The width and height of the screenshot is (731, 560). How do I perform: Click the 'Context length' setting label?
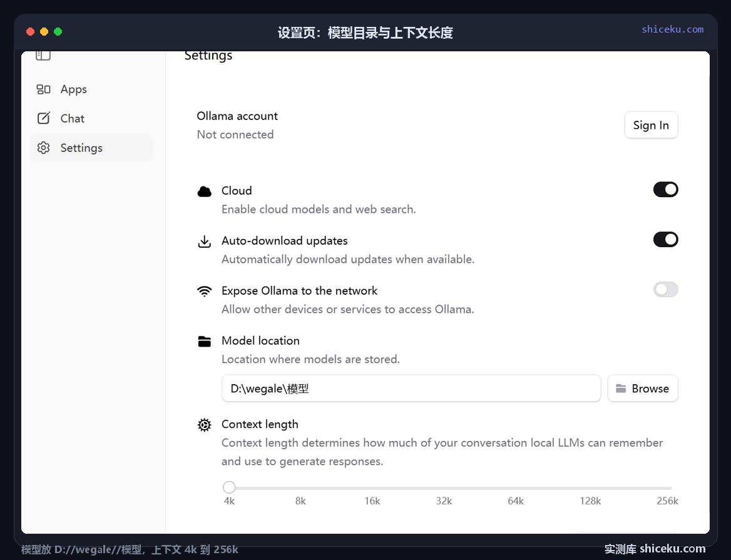[260, 424]
